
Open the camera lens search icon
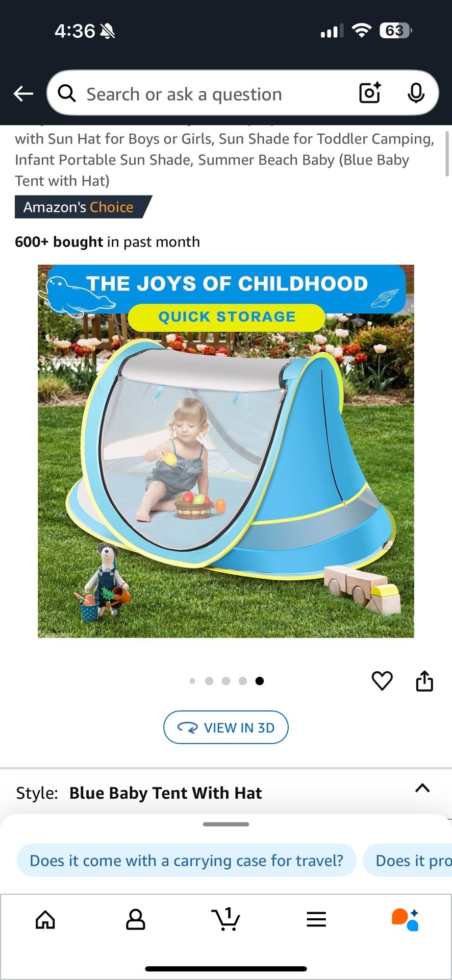pos(370,92)
